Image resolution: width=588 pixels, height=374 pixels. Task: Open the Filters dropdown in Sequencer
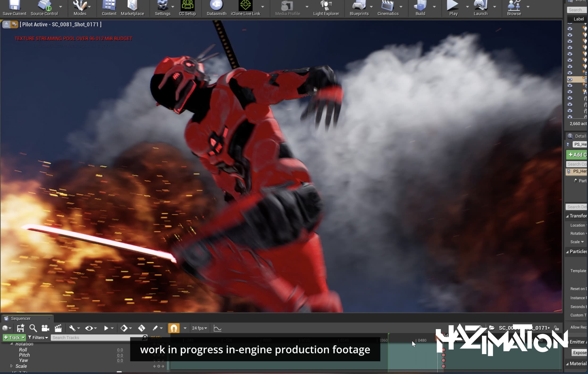[x=38, y=337]
